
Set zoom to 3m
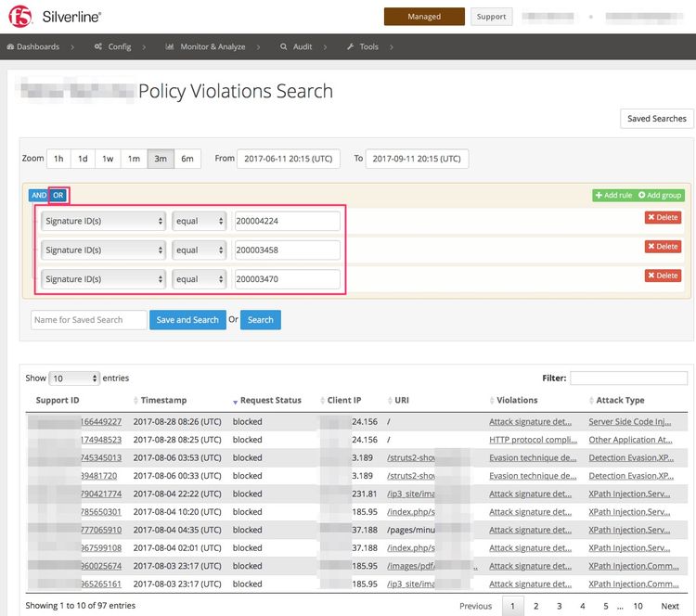(x=161, y=159)
